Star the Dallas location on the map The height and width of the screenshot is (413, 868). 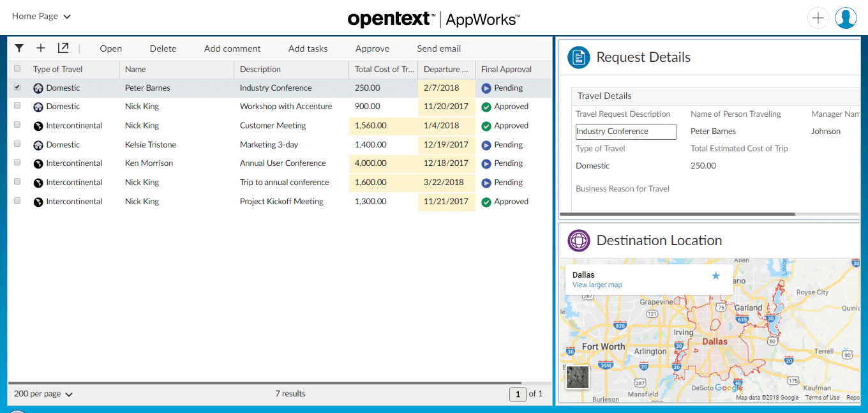715,276
